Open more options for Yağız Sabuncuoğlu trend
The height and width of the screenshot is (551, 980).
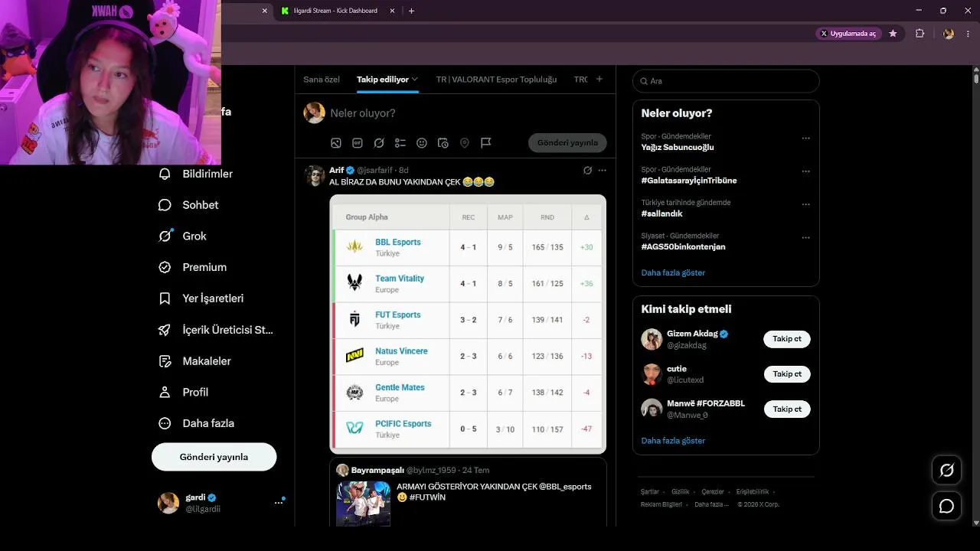point(805,139)
